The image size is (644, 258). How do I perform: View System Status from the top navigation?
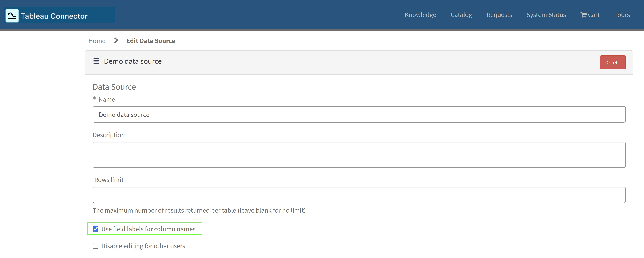tap(546, 14)
